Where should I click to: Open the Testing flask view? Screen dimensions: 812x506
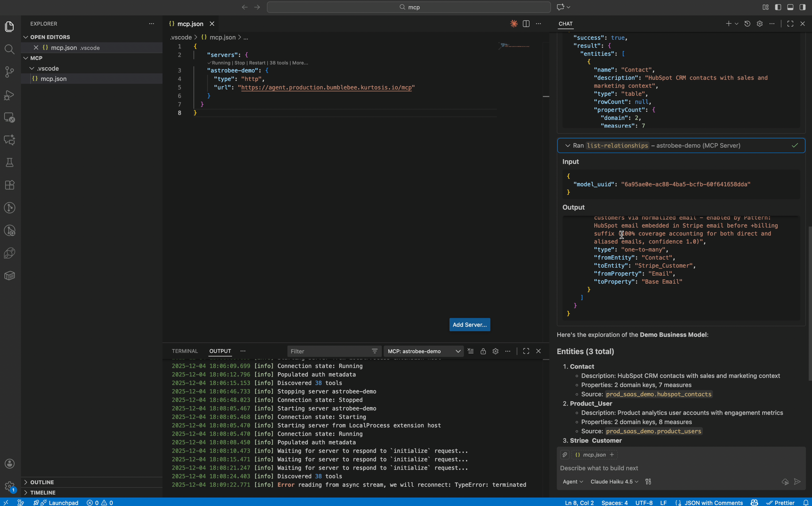coord(9,163)
